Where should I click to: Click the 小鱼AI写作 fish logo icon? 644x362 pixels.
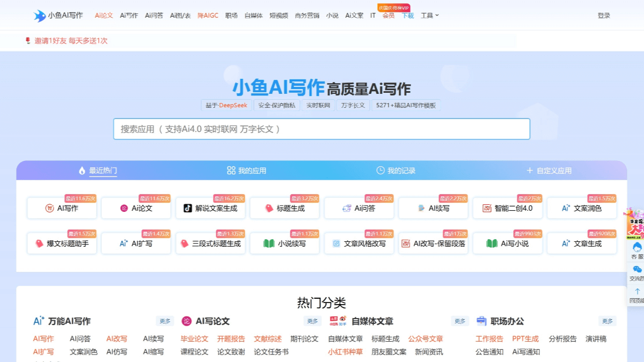40,16
